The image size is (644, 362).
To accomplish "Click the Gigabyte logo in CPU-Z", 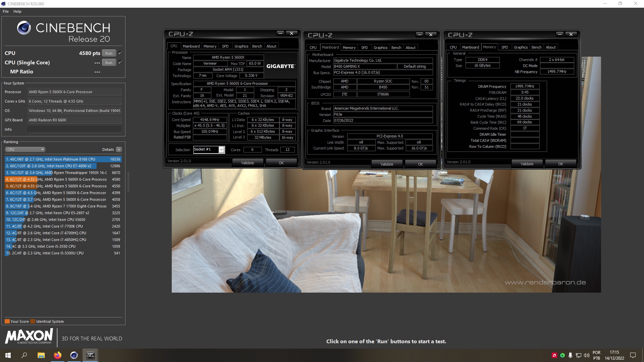I will coord(280,66).
